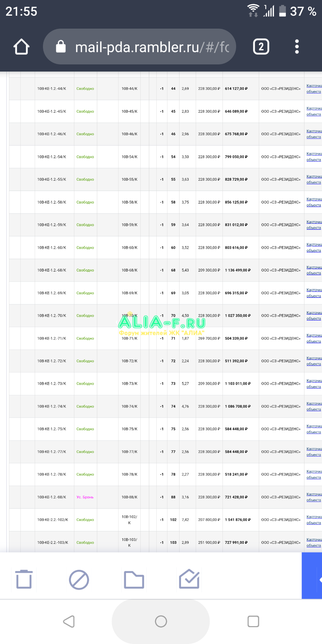Tap the Android back button

pyautogui.click(x=69, y=621)
